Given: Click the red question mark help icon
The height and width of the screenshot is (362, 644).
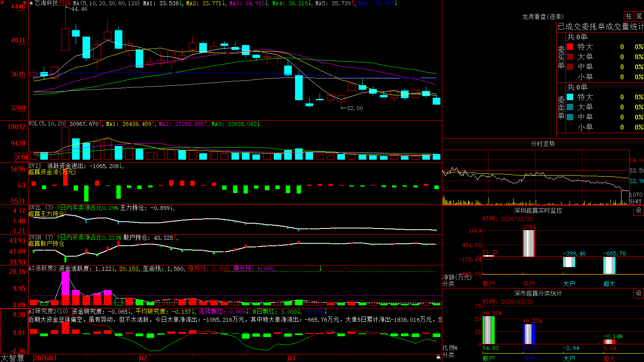Looking at the screenshot, I should (x=25, y=3).
